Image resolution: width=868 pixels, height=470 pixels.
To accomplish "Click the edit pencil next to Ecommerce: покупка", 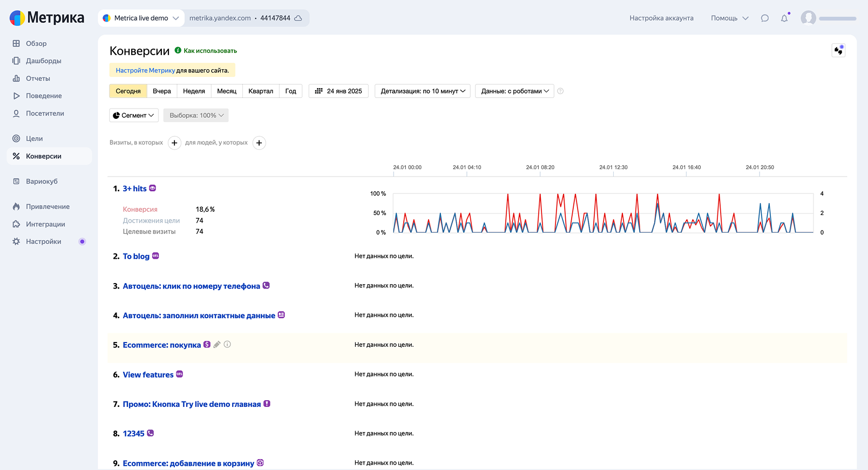I will (217, 345).
